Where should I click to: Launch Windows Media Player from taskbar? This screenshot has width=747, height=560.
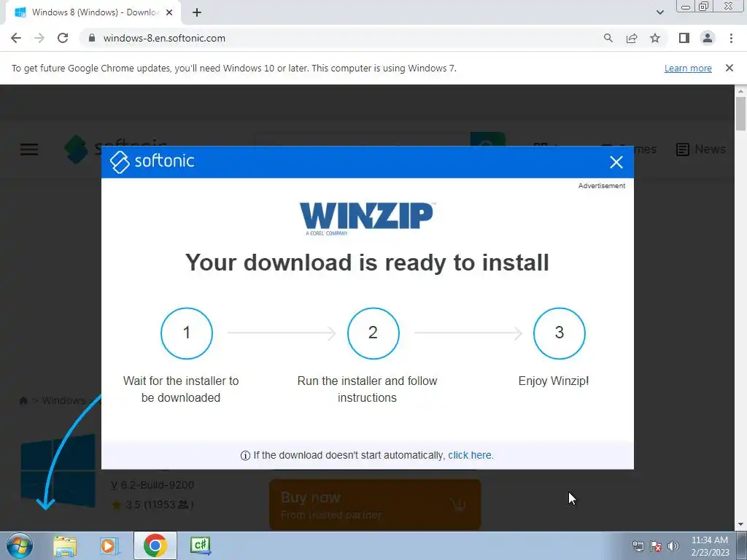pyautogui.click(x=109, y=545)
